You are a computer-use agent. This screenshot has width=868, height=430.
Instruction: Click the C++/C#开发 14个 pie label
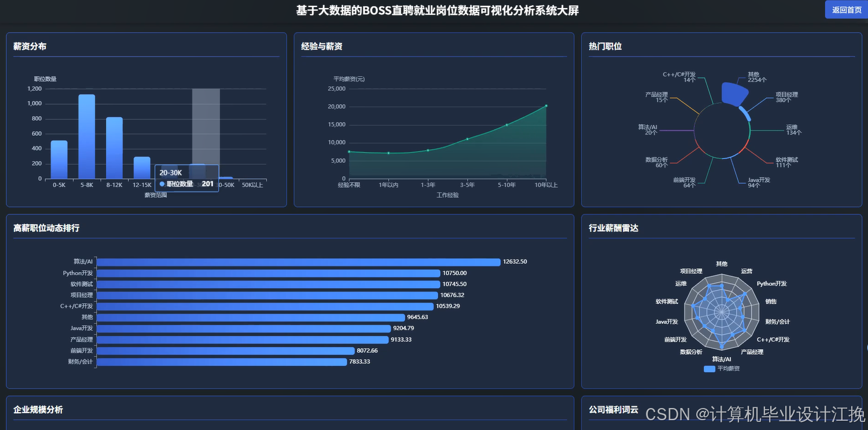click(679, 77)
